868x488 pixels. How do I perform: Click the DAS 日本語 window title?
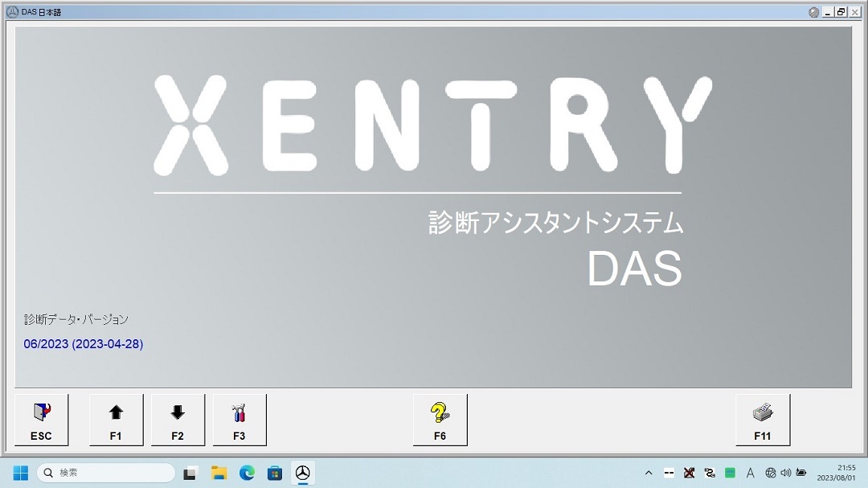pyautogui.click(x=42, y=12)
